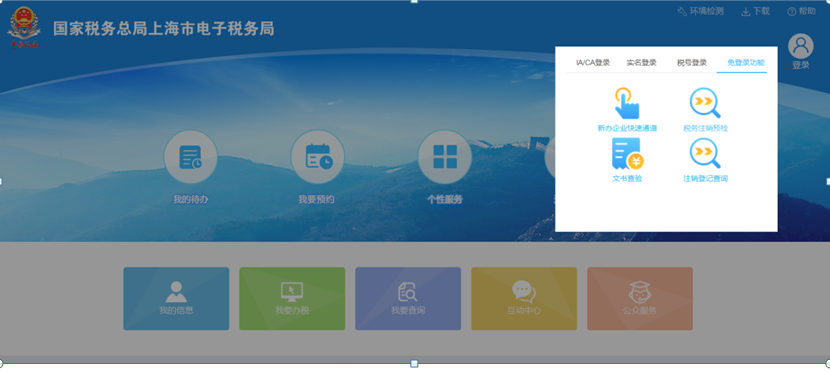This screenshot has height=372, width=830.
Task: Open the 帮助 help link
Action: coord(801,12)
